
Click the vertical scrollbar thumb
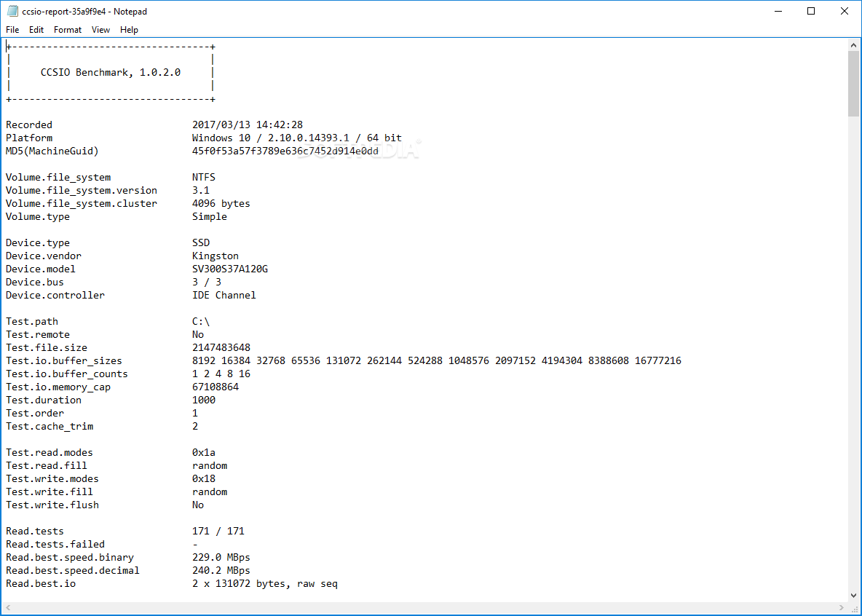point(853,84)
